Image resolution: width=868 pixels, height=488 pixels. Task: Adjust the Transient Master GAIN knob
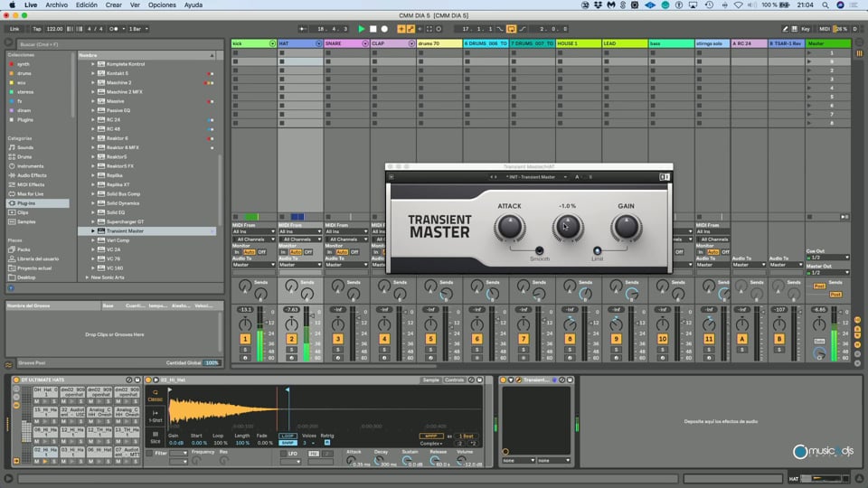pyautogui.click(x=626, y=227)
